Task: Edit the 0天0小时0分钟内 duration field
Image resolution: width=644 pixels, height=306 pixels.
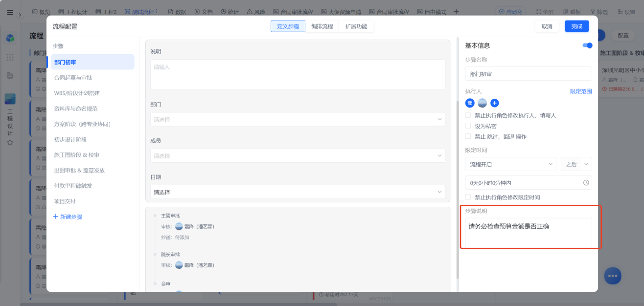Action: click(x=529, y=183)
